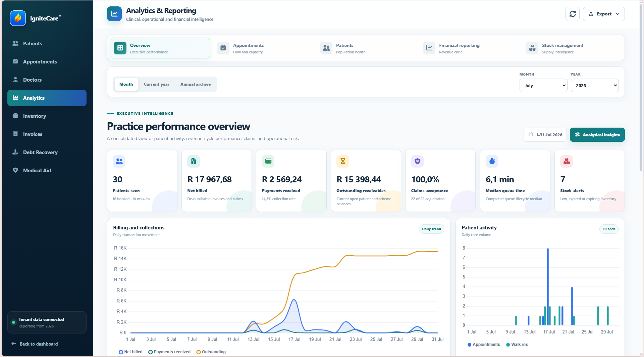This screenshot has width=644, height=357.
Task: Switch to Stock management tab
Action: [572, 48]
